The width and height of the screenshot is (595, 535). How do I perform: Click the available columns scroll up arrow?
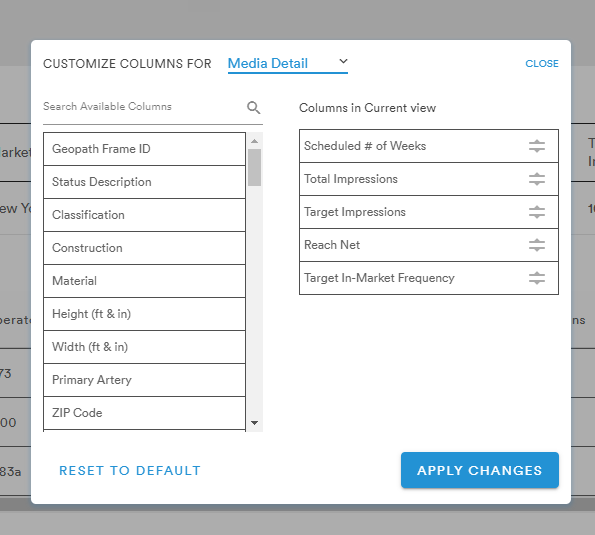coord(255,141)
